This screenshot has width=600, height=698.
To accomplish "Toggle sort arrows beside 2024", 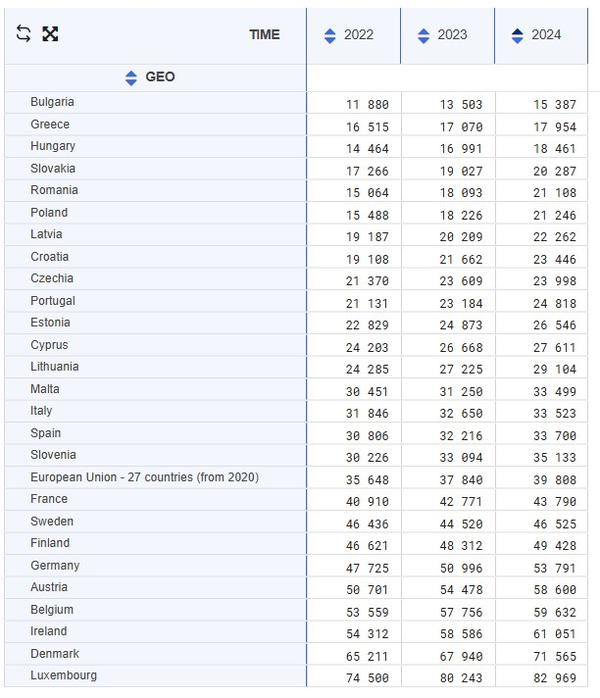I will [517, 36].
